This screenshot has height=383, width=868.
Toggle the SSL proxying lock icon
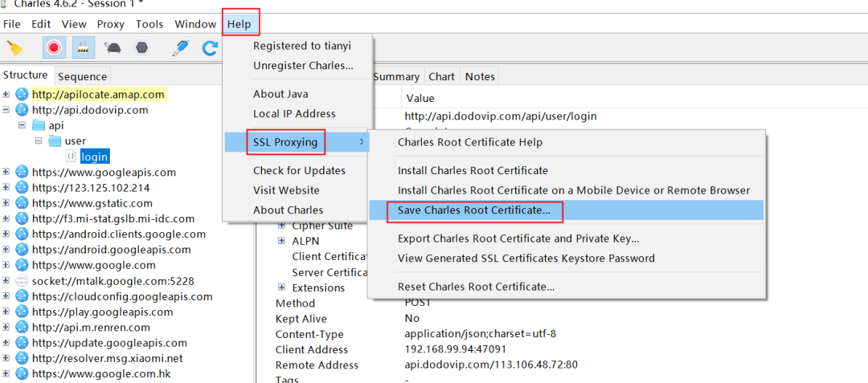coord(83,48)
